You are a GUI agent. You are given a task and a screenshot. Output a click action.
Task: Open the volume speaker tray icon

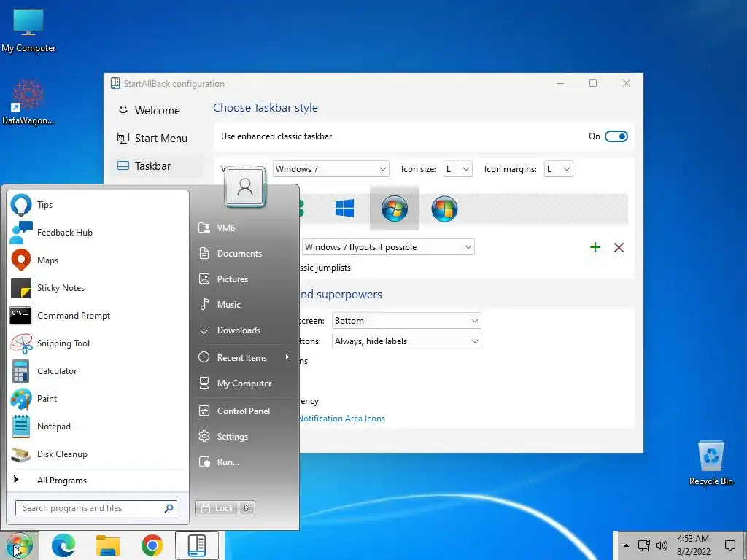[661, 545]
